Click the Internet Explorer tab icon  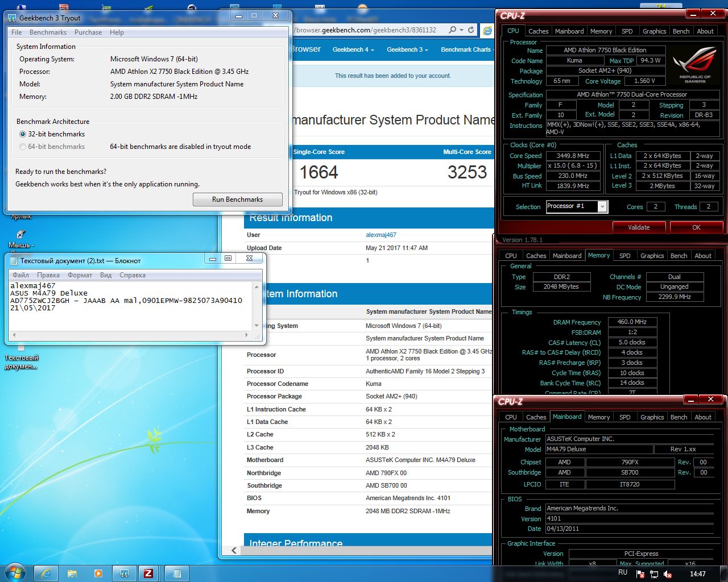[x=487, y=31]
